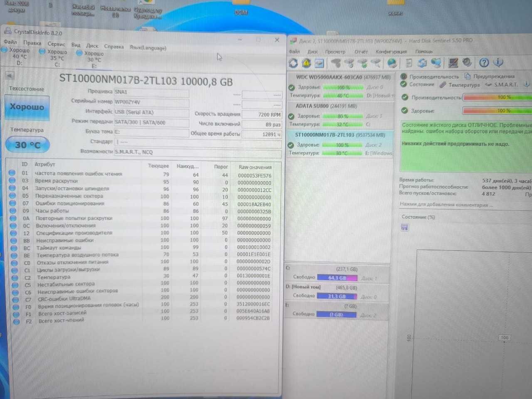This screenshot has width=532, height=399.
Task: Click the C: volume 64.3 GB free space bar
Action: click(337, 278)
